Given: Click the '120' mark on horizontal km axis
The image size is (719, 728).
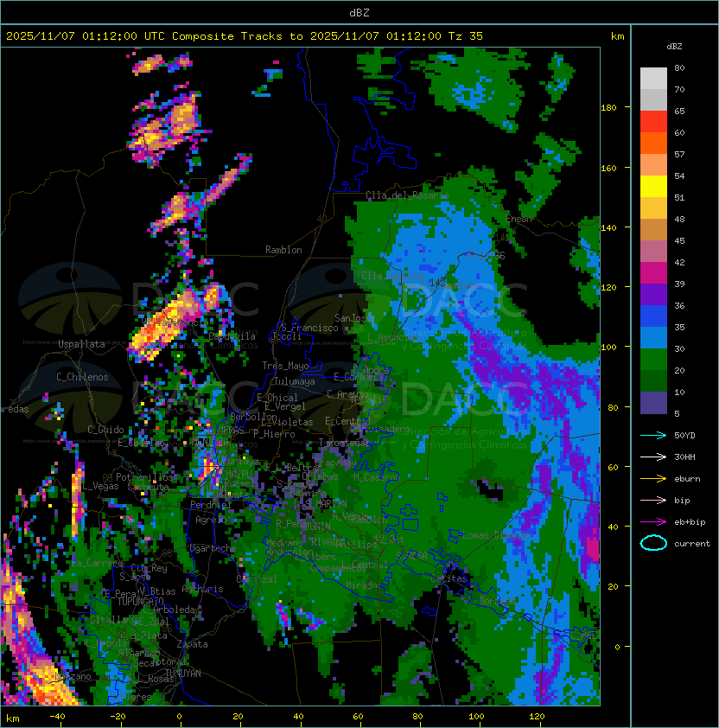Looking at the screenshot, I should click(x=537, y=717).
